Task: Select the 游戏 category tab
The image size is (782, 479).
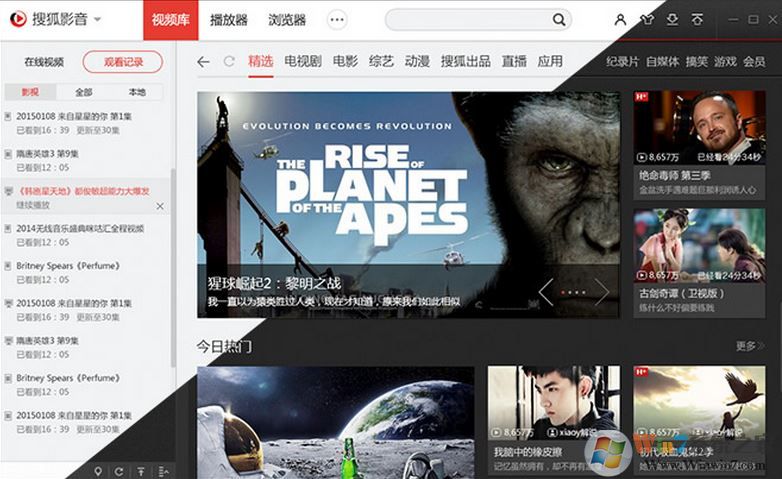Action: (x=725, y=62)
